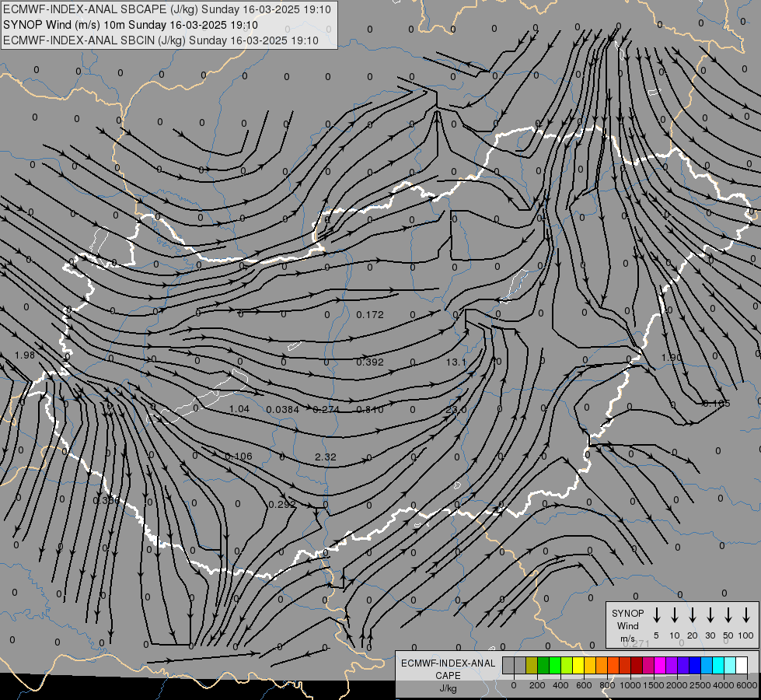
Task: Select the bright green CAPE legend swatch
Action: [555, 665]
